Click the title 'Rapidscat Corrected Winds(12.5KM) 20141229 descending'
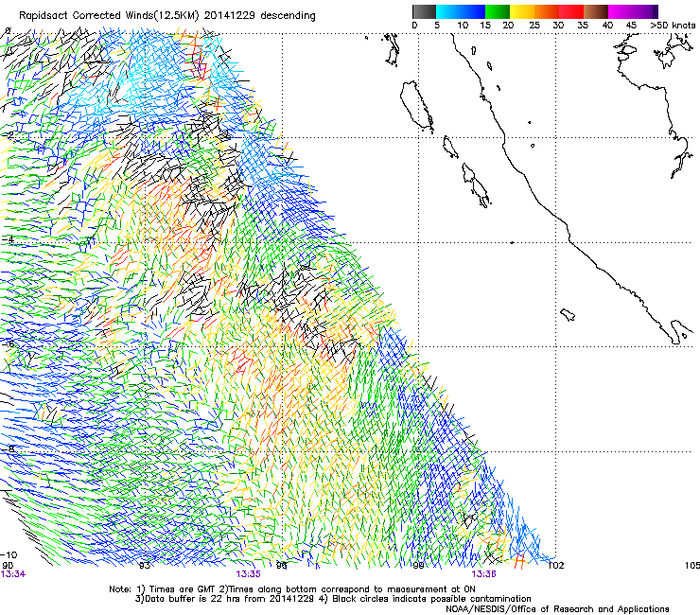700x615 pixels. (x=167, y=16)
